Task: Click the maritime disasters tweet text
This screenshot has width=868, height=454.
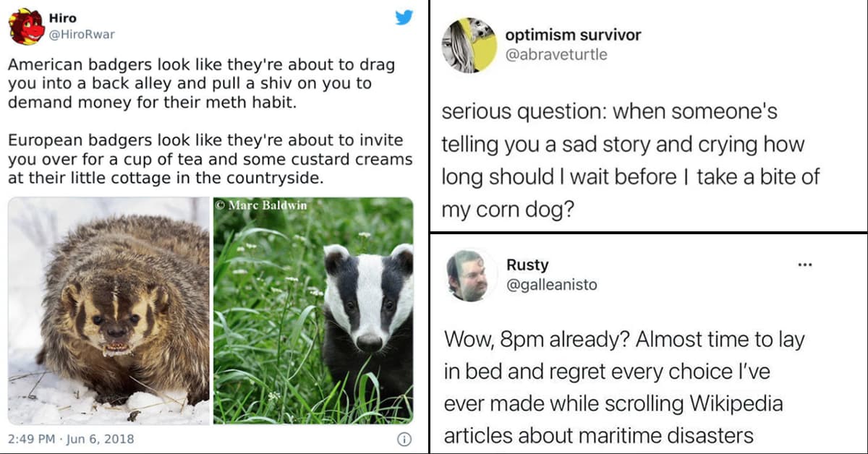Action: point(624,387)
